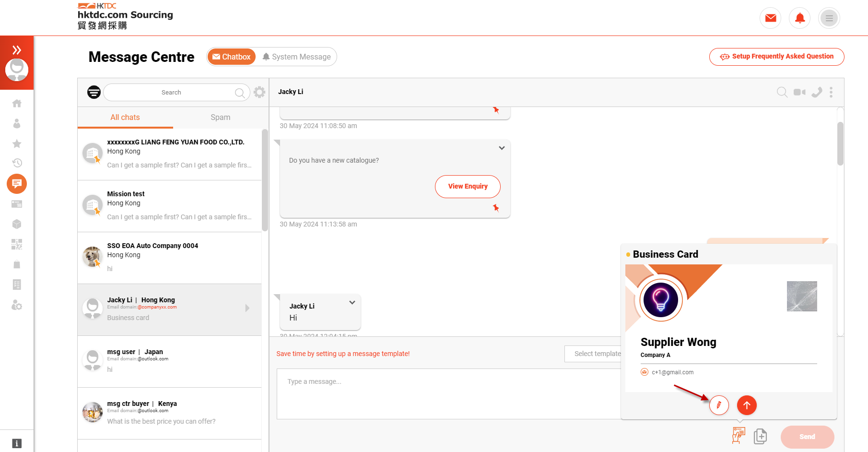Click the grey company logo on business card
This screenshot has width=868, height=452.
coord(802,296)
